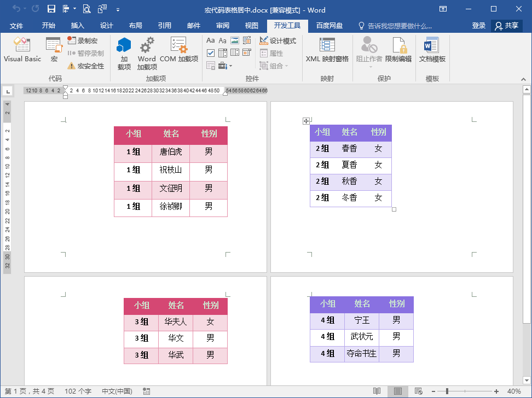Viewport: 532px width, 398px height.
Task: Click the table resize handle below 冬香 row
Action: [x=394, y=209]
